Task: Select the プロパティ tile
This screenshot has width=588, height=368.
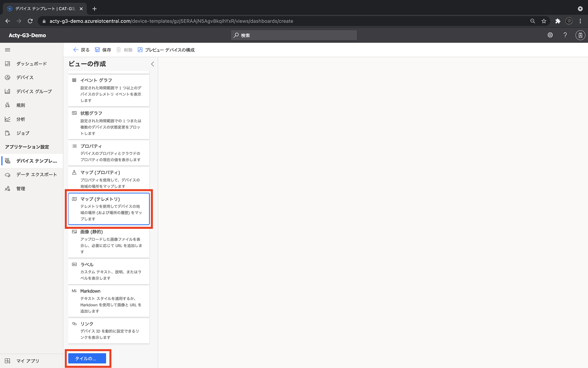Action: [x=109, y=153]
